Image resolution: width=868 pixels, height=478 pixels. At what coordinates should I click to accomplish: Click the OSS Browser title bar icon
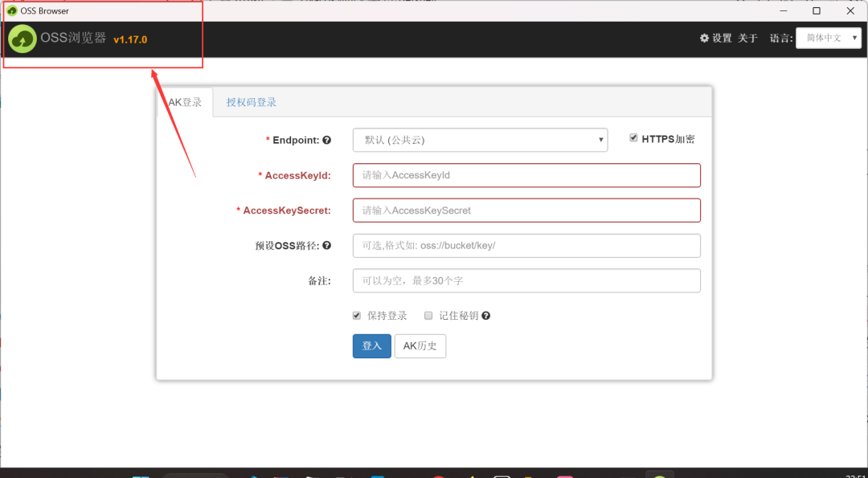coord(11,10)
